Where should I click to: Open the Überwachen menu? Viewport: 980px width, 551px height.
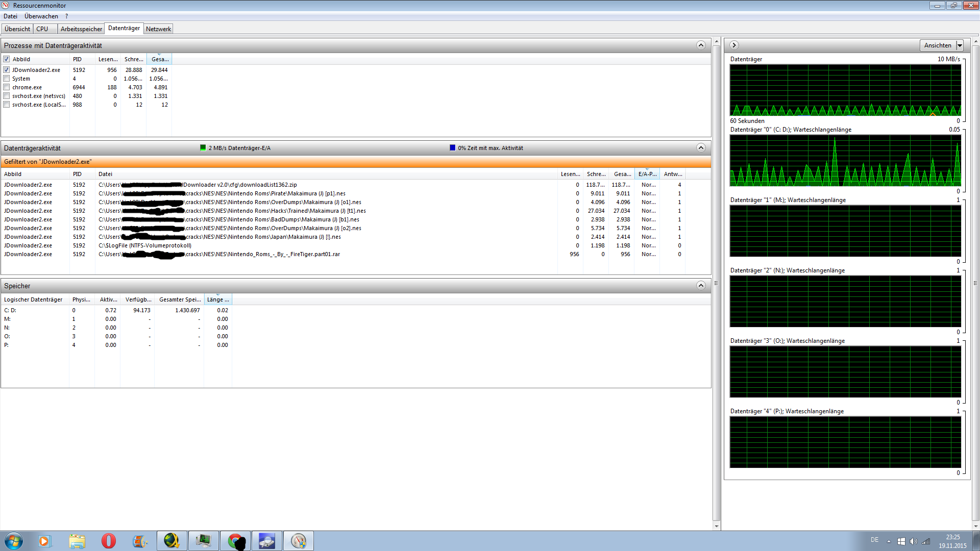click(x=41, y=16)
